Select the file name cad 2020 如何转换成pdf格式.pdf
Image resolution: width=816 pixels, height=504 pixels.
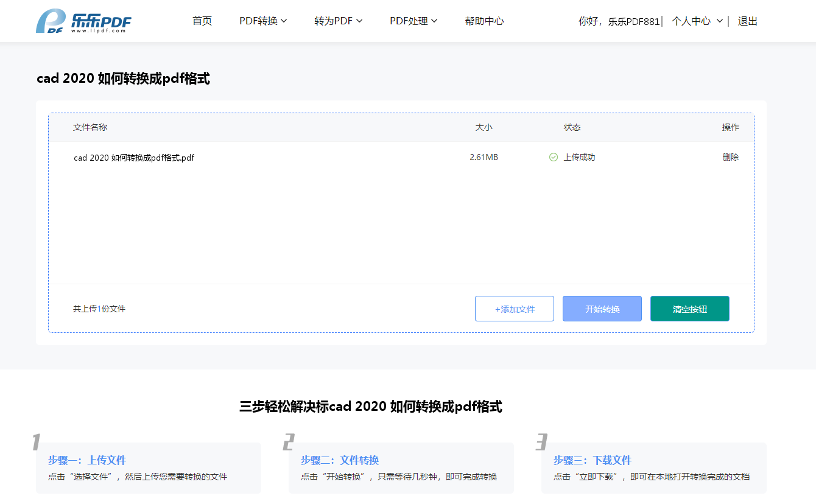[134, 158]
